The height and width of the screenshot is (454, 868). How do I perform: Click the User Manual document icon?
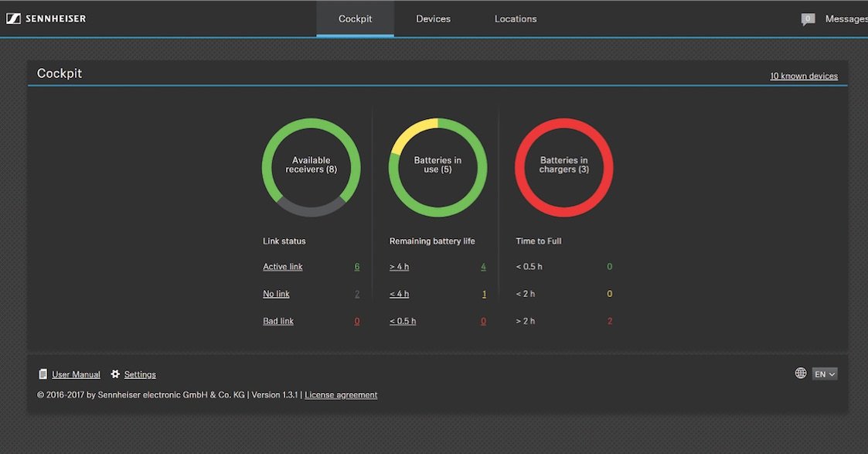43,374
